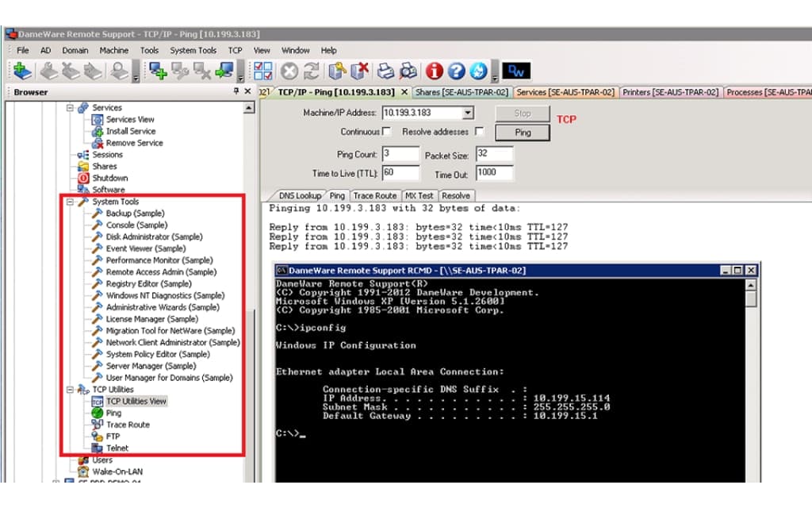Collapse the System Tools tree node
812x508 pixels.
click(70, 202)
